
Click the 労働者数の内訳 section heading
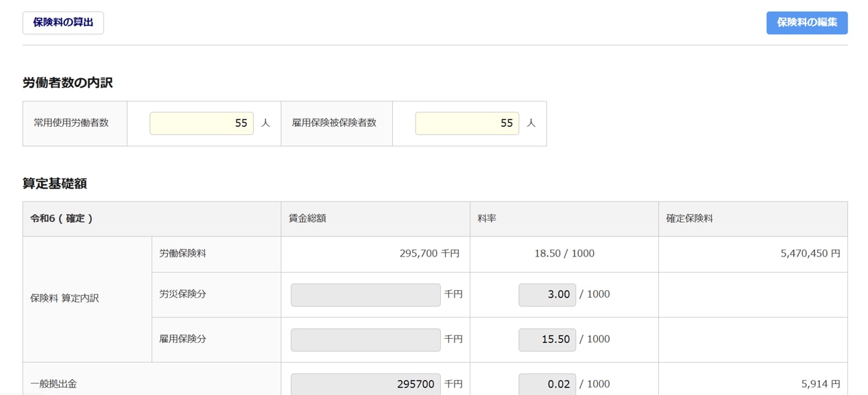(68, 83)
